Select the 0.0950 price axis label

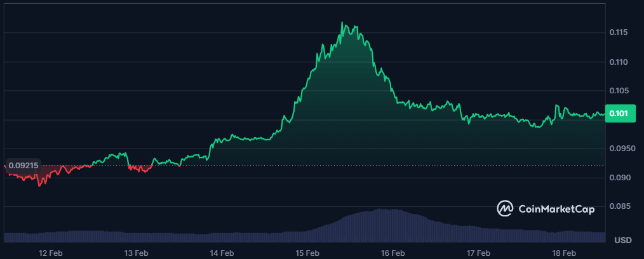pyautogui.click(x=621, y=149)
